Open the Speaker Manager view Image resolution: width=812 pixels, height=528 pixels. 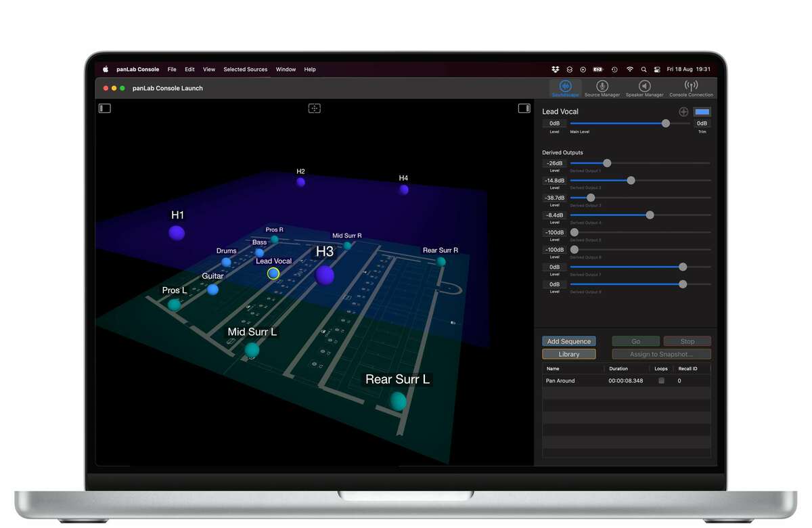pyautogui.click(x=644, y=89)
